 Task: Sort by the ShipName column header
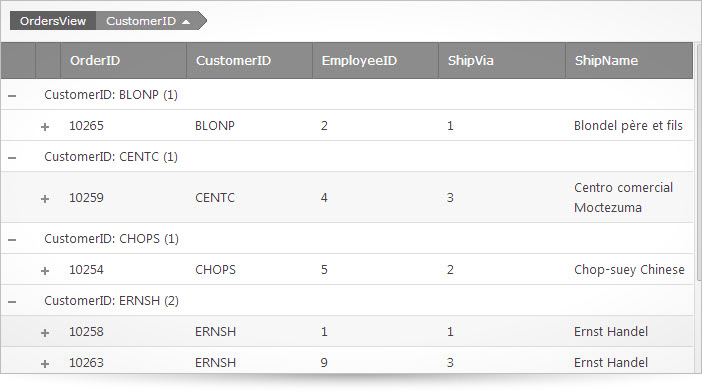(x=629, y=60)
